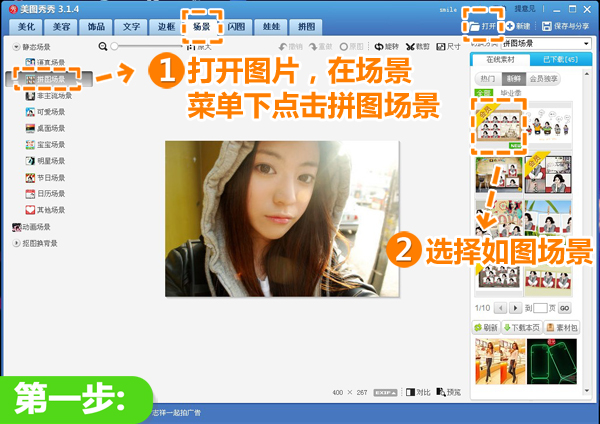600x424 pixels.
Task: Click the 刷新 refresh button
Action: [486, 328]
